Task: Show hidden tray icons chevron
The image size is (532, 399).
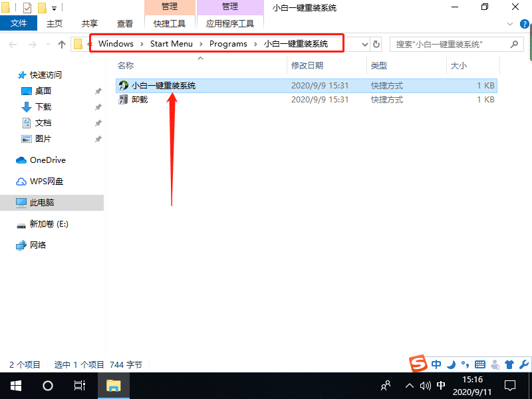Action: [410, 386]
